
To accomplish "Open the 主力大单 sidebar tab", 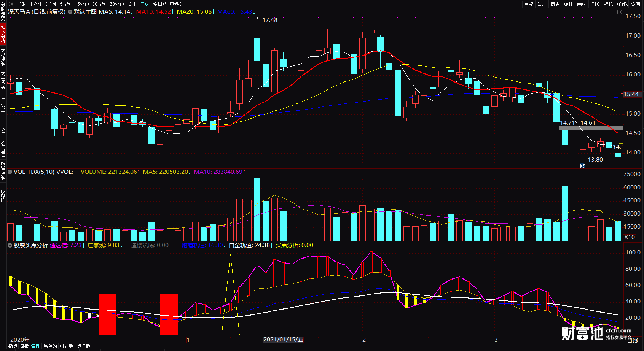I will pos(3,125).
